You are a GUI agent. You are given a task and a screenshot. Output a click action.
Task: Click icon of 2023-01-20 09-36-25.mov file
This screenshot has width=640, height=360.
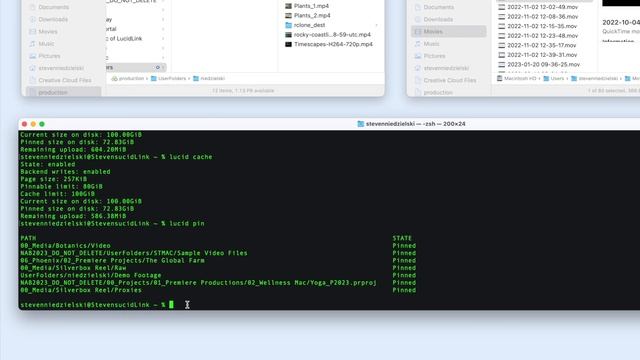(x=502, y=64)
